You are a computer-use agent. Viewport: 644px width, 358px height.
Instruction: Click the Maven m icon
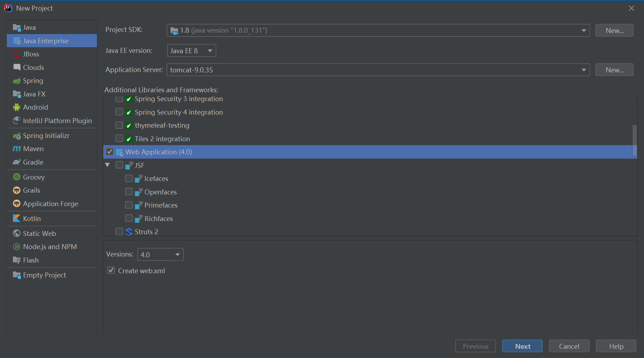[17, 149]
